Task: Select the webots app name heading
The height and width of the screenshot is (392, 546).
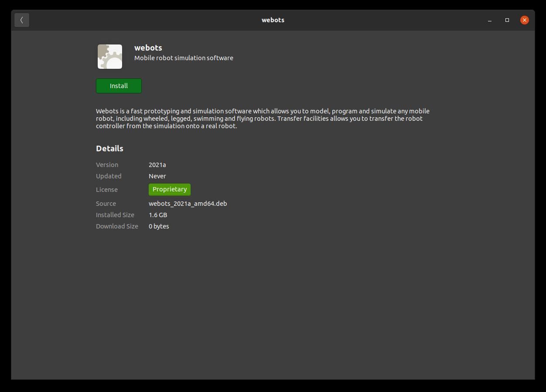Action: pyautogui.click(x=148, y=48)
